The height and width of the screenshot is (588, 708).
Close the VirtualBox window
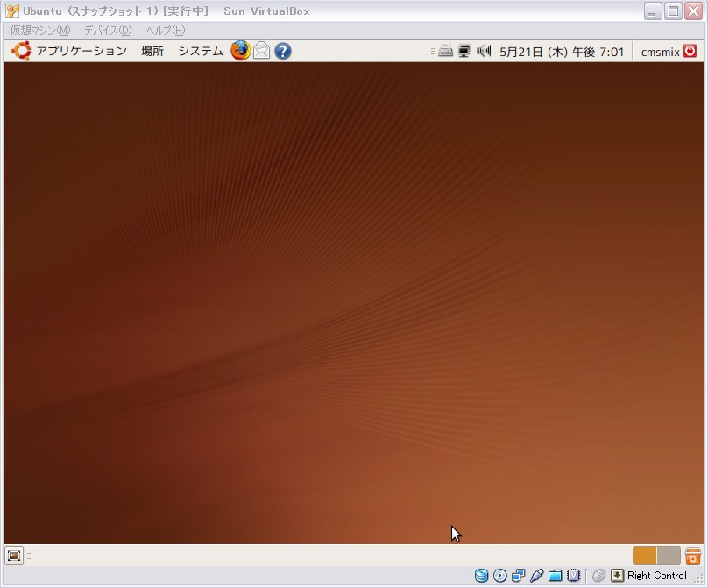tap(694, 11)
